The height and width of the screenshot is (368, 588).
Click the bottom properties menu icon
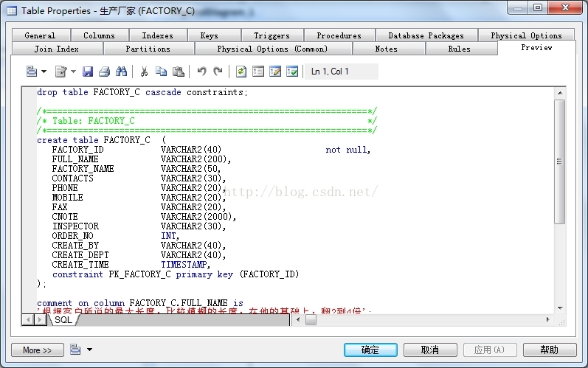(75, 350)
